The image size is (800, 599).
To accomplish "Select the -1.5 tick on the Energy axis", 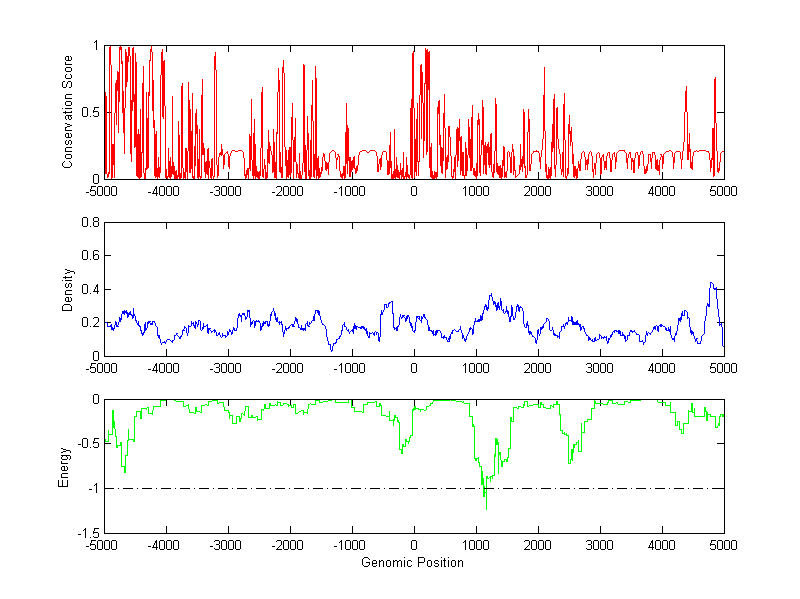I will click(88, 533).
